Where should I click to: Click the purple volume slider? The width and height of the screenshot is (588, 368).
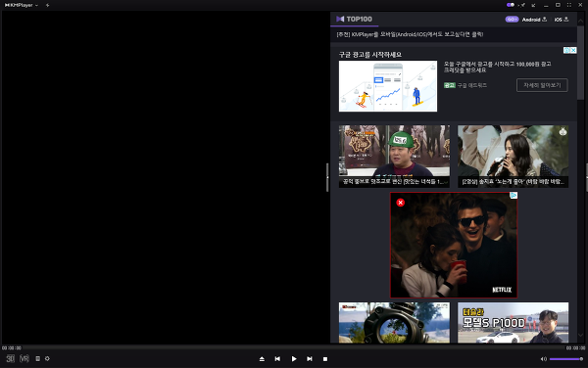point(566,359)
